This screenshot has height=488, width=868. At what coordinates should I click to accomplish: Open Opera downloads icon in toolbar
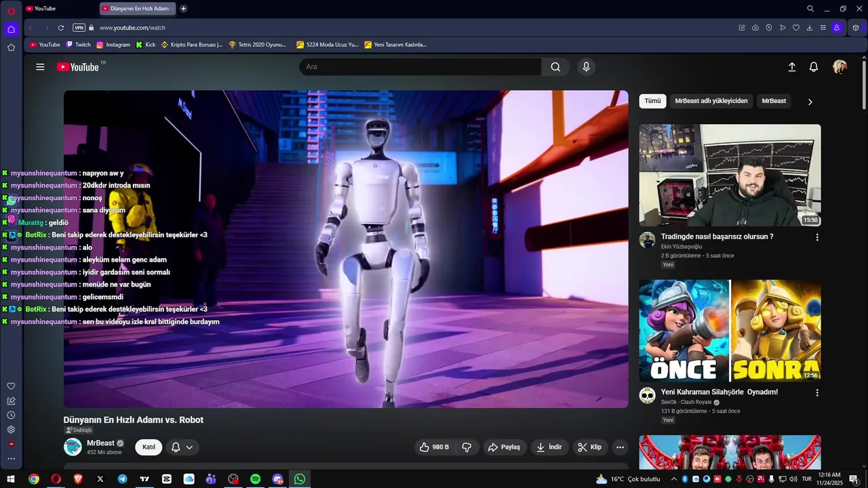[810, 28]
